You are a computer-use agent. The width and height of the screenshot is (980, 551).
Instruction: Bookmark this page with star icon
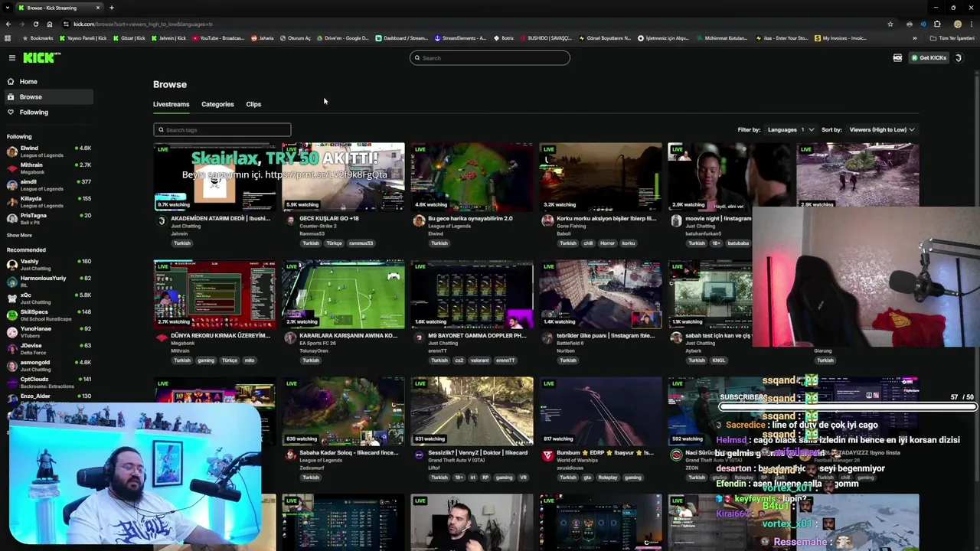[890, 24]
